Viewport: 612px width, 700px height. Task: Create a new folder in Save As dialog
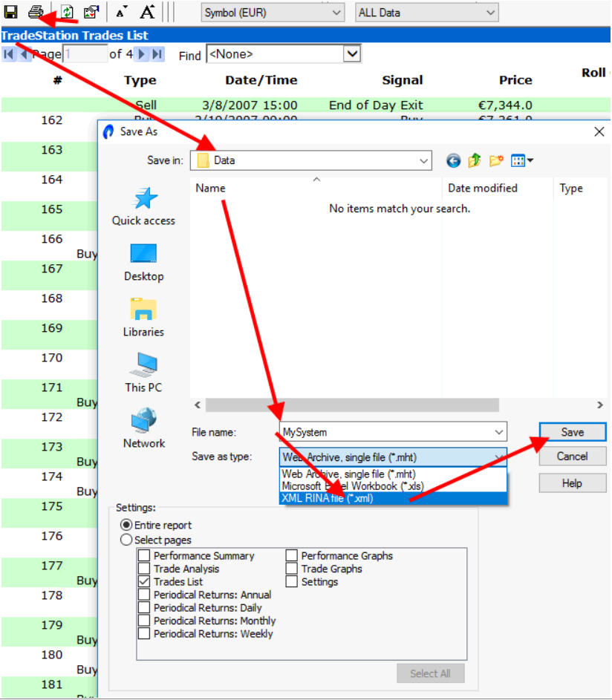[x=496, y=160]
